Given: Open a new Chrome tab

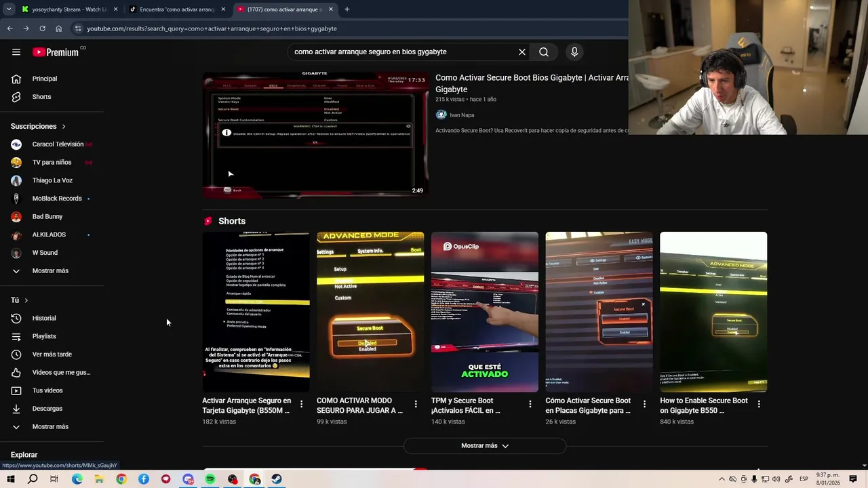Looking at the screenshot, I should (347, 9).
